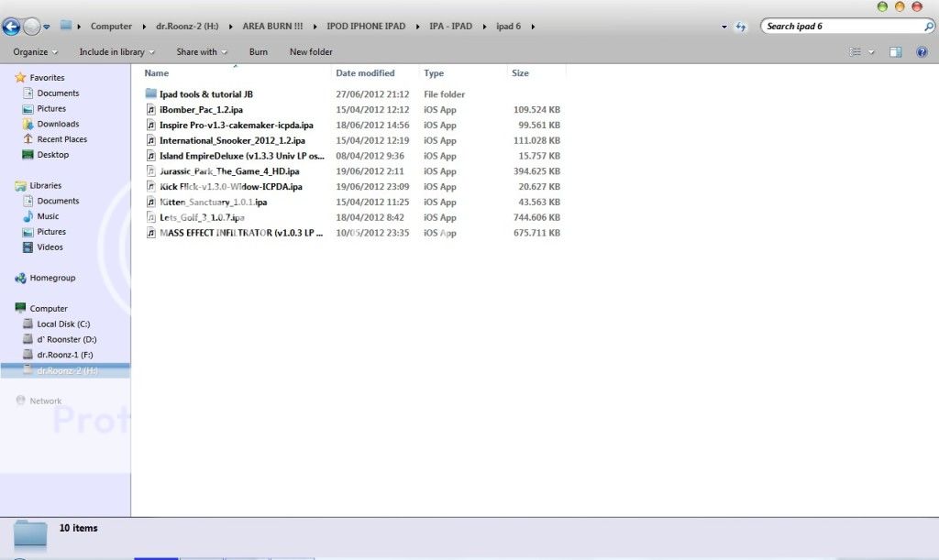The width and height of the screenshot is (939, 560).
Task: Select Island EmpireDeluxe file icon
Action: pyautogui.click(x=151, y=156)
